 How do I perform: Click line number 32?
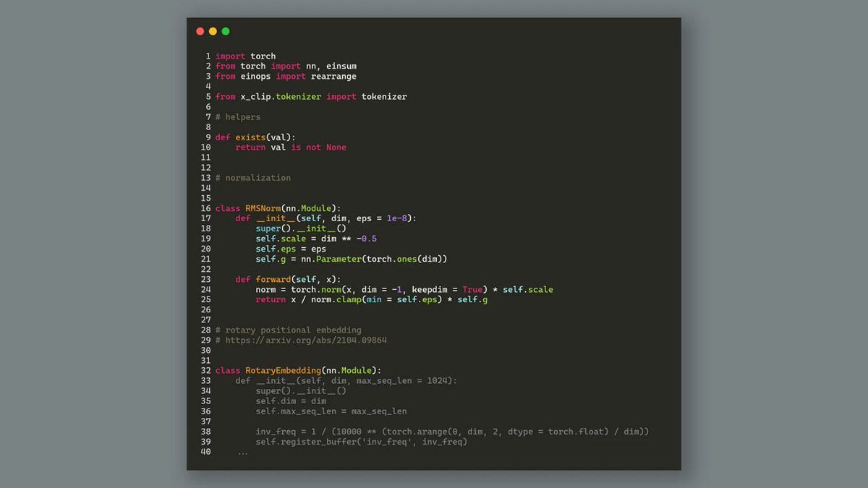(x=205, y=370)
